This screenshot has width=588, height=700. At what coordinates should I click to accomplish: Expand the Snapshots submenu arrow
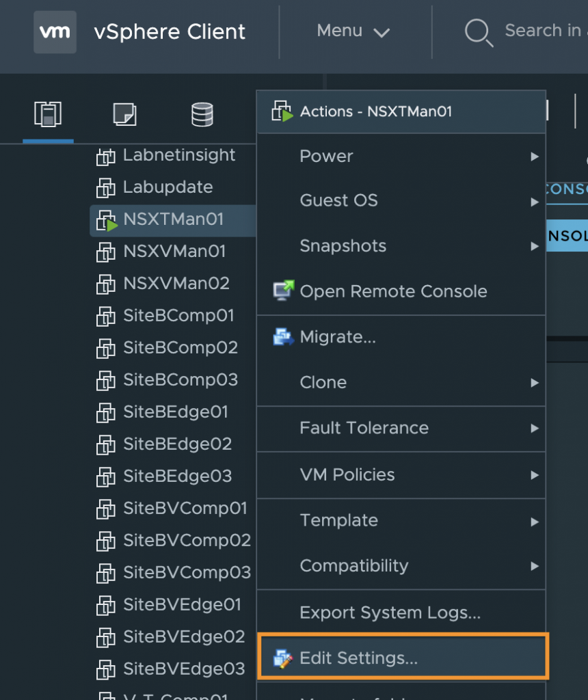tap(535, 246)
